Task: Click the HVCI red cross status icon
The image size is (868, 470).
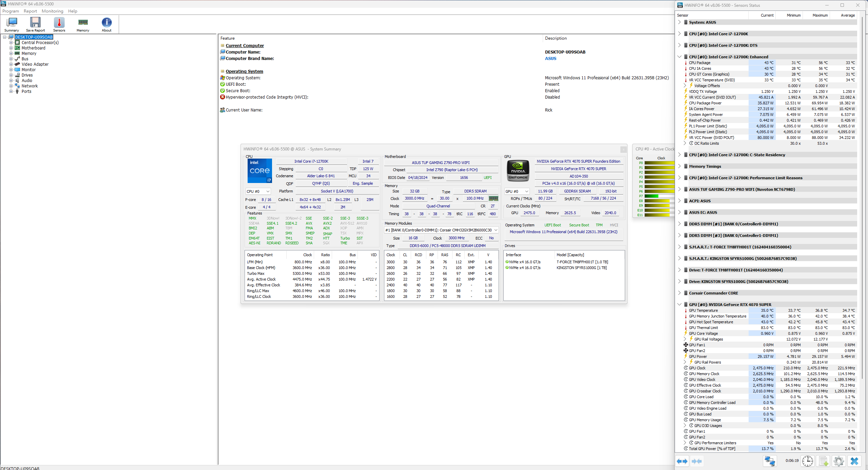Action: (223, 97)
